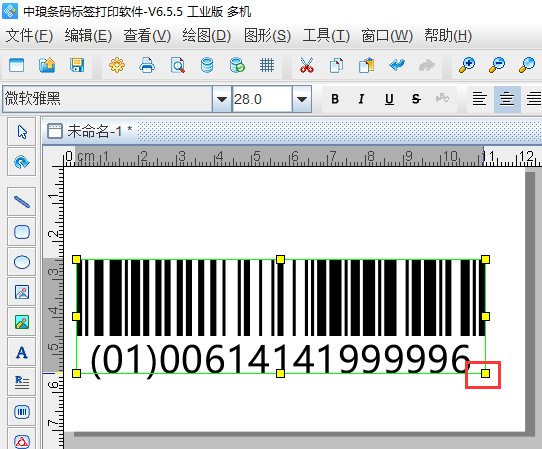Select the Line drawing tool
The image size is (542, 449).
tap(22, 202)
